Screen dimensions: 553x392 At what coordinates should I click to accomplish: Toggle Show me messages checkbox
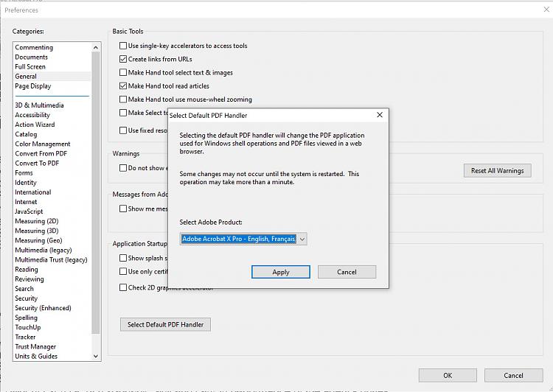[123, 209]
